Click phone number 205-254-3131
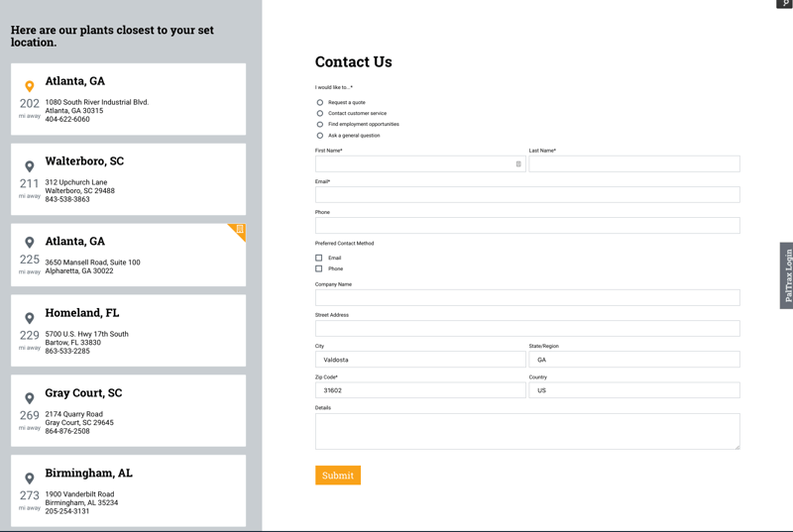The width and height of the screenshot is (793, 532). [67, 511]
